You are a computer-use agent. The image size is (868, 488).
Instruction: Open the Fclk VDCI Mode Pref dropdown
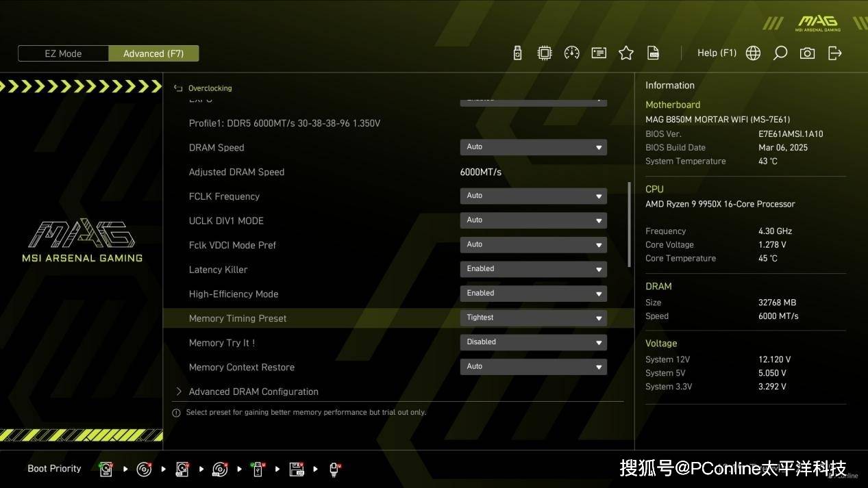533,244
